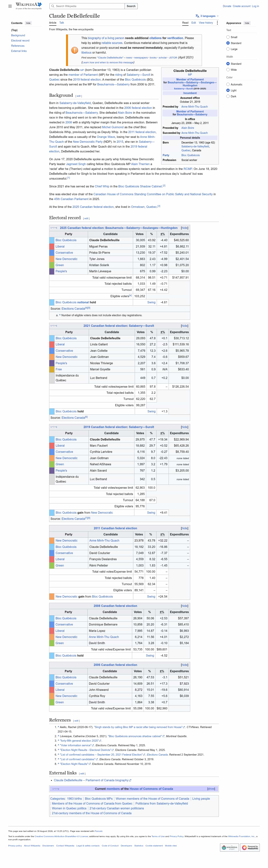The height and width of the screenshot is (868, 268).
Task: Open the three-dot more options menu
Action: [x=217, y=23]
